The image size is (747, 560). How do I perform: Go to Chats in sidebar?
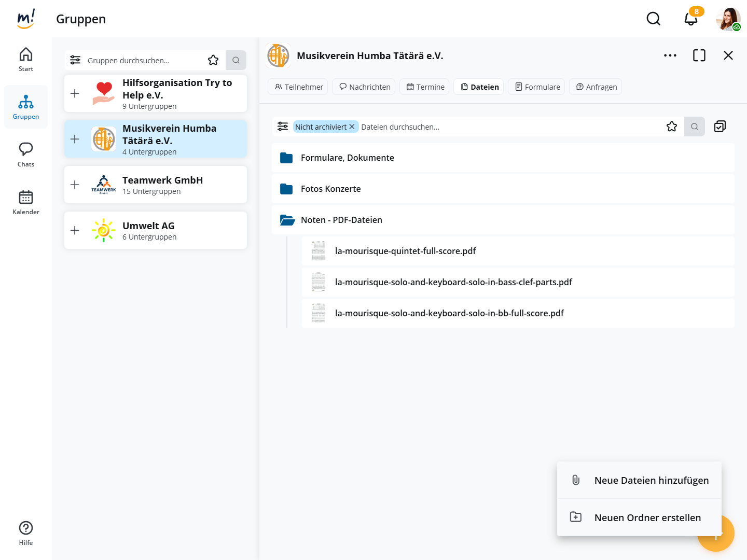pos(26,155)
